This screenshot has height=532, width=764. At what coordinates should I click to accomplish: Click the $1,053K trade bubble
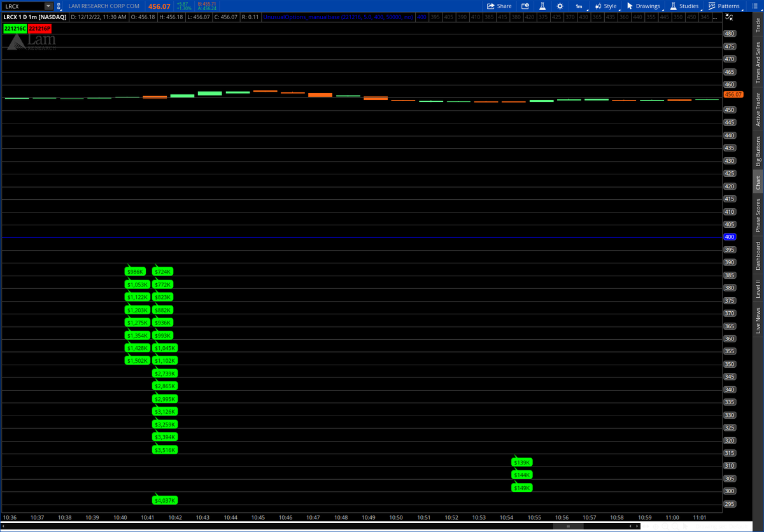click(138, 284)
